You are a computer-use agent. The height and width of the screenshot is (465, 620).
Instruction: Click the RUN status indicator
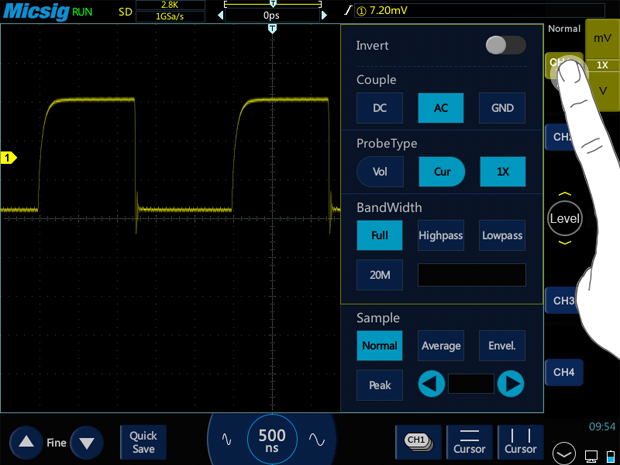pos(82,12)
